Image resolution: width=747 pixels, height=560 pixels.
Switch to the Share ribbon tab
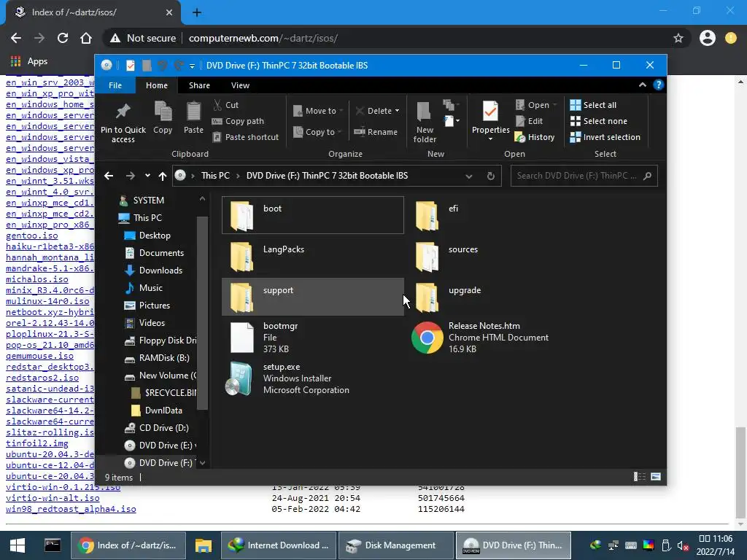(199, 85)
